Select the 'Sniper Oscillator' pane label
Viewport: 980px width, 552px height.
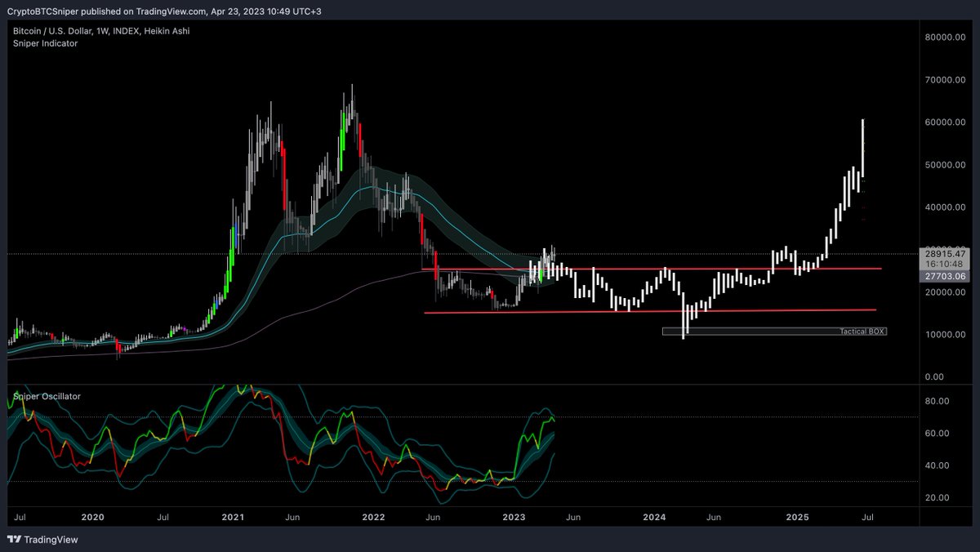(46, 396)
